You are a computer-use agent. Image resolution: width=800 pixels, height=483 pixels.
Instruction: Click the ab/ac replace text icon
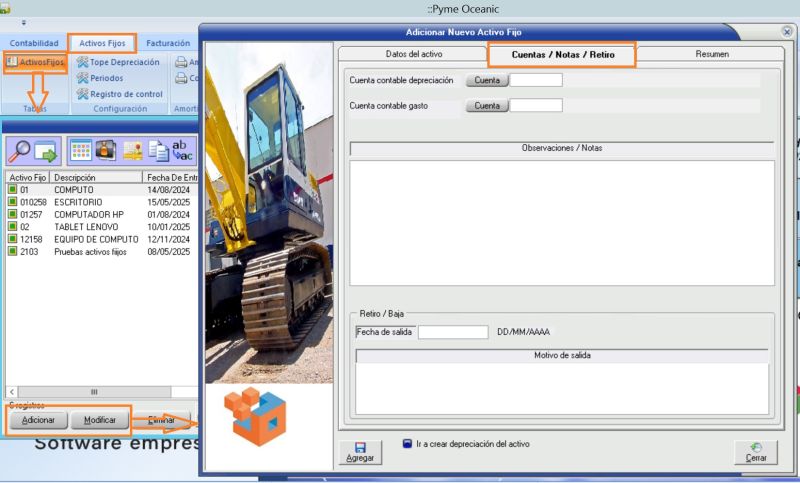coord(183,151)
